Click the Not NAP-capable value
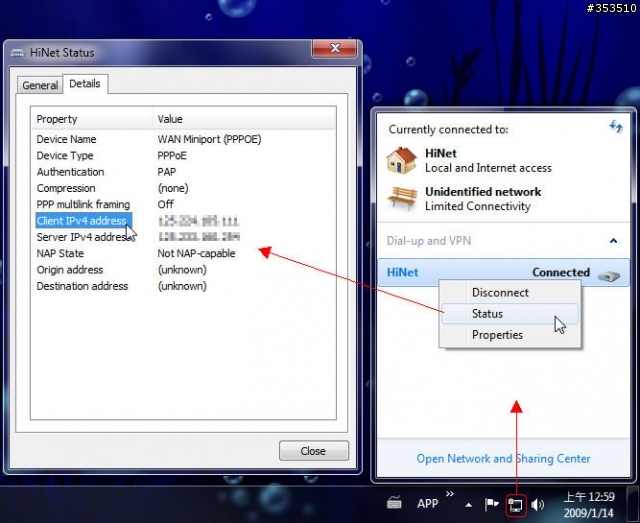 [196, 253]
